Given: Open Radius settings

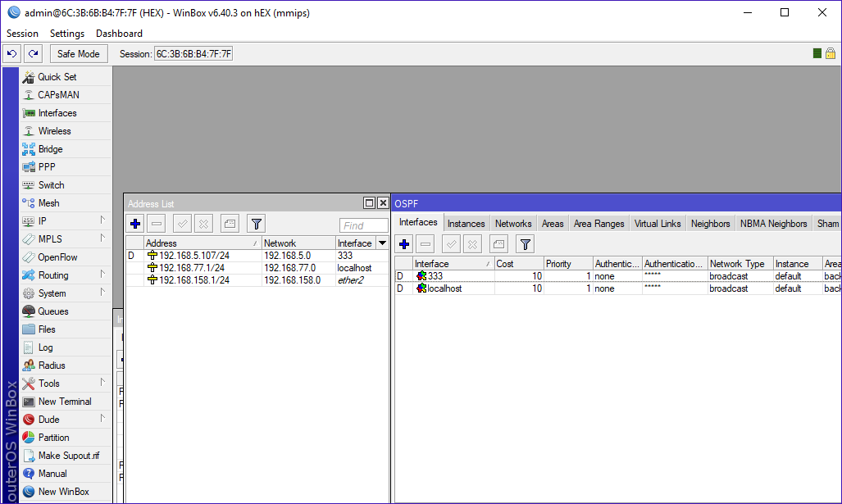Looking at the screenshot, I should (x=66, y=366).
